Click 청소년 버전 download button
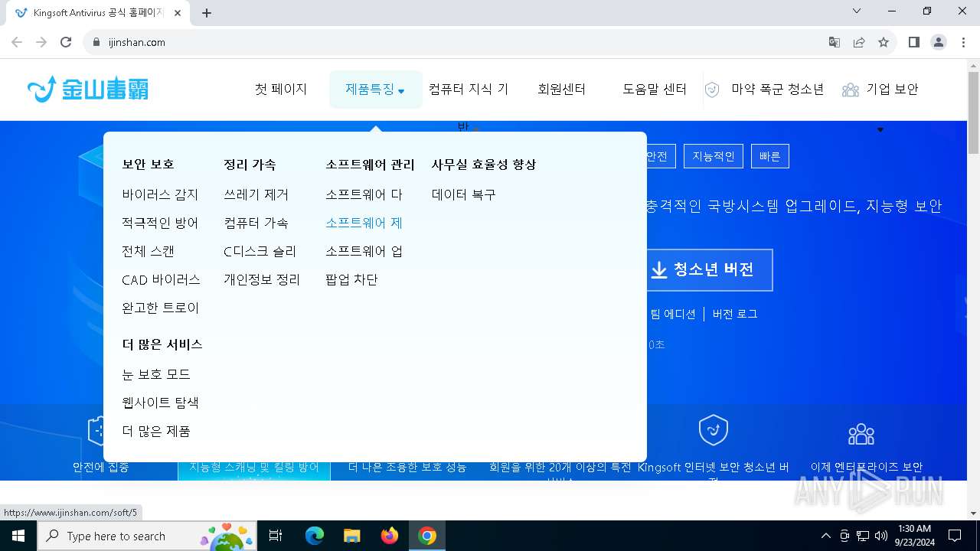The image size is (980, 551). 709,270
